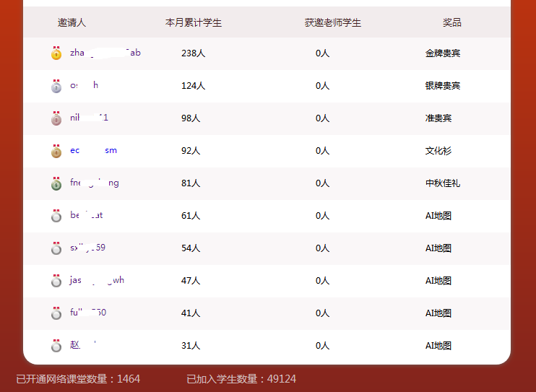Screen dimensions: 536x392
Task: Click the bronze medal icon beside 98人
Action: click(x=56, y=118)
